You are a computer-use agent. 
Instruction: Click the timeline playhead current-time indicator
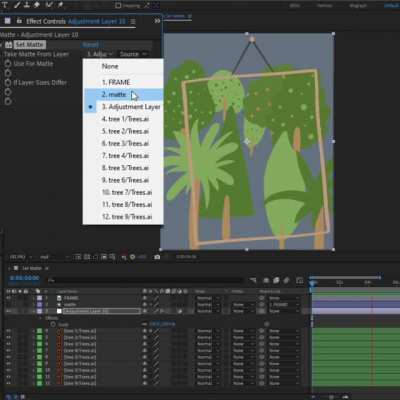(x=313, y=283)
